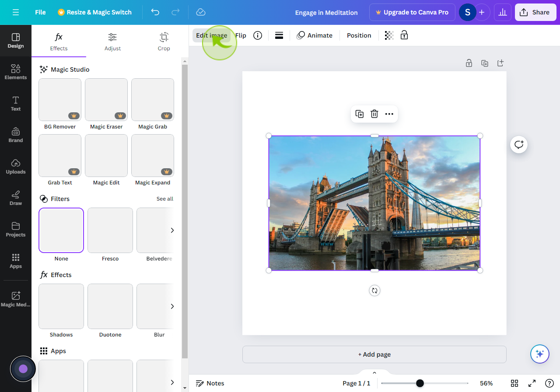Image resolution: width=560 pixels, height=392 pixels.
Task: Open the hamburger main menu
Action: pyautogui.click(x=16, y=12)
